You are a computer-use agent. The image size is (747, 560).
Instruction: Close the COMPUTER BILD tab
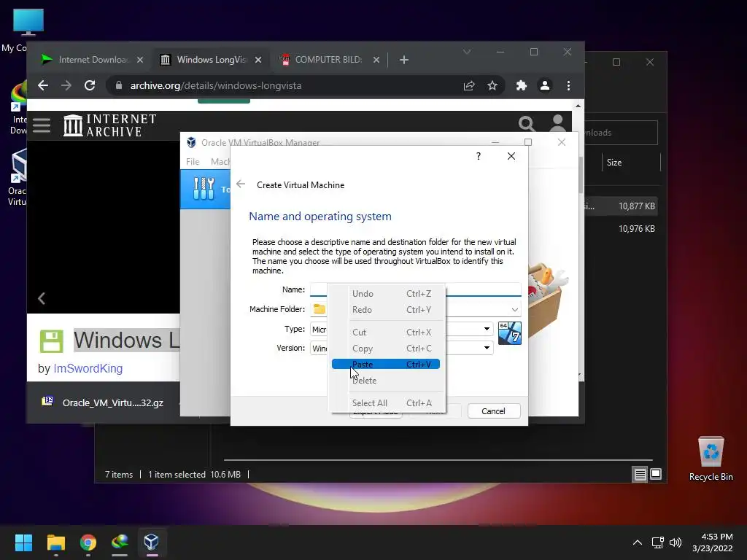(376, 60)
